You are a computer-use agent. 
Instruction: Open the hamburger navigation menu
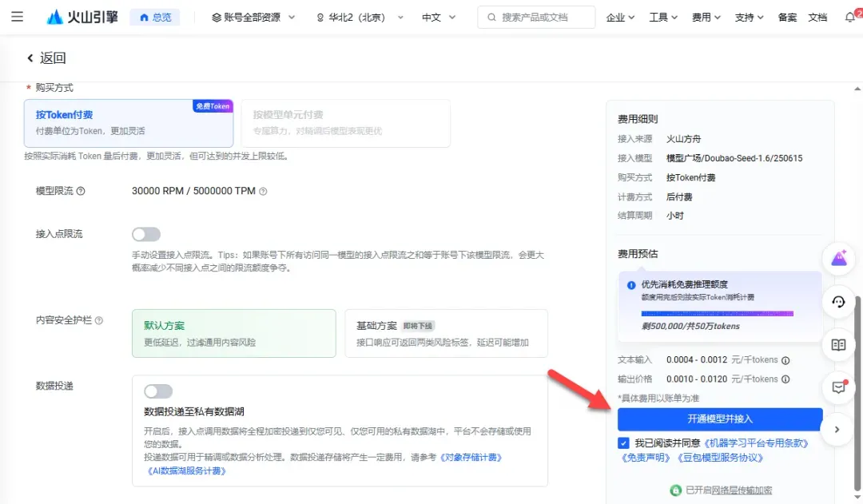coord(17,17)
